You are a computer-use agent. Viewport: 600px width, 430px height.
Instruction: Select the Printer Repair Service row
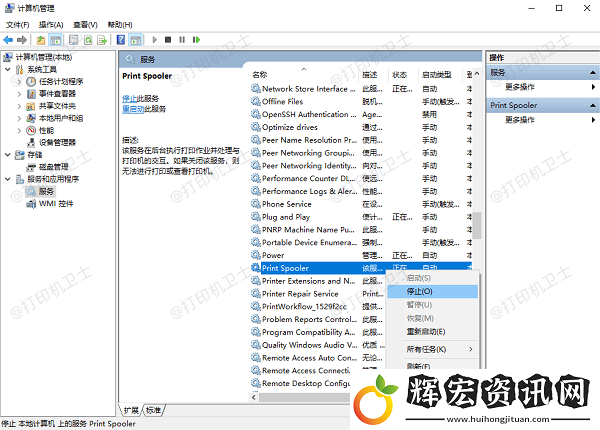coord(318,294)
